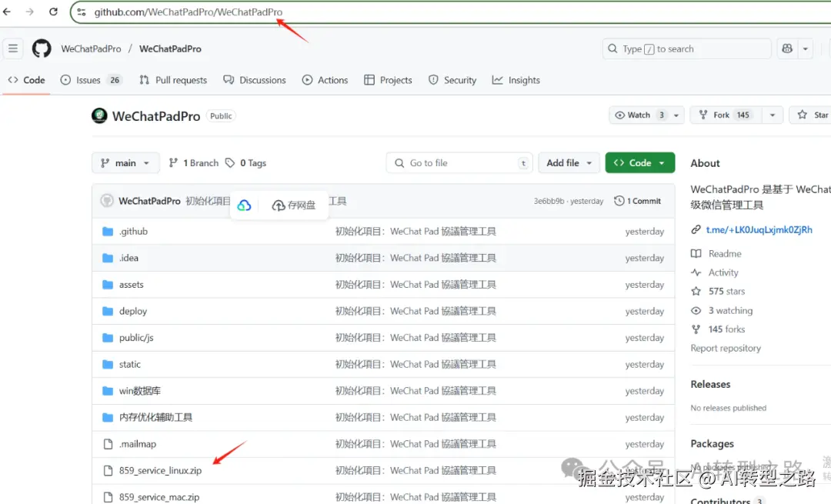Click the blue cloud icon in popup
This screenshot has width=831, height=504.
(244, 205)
